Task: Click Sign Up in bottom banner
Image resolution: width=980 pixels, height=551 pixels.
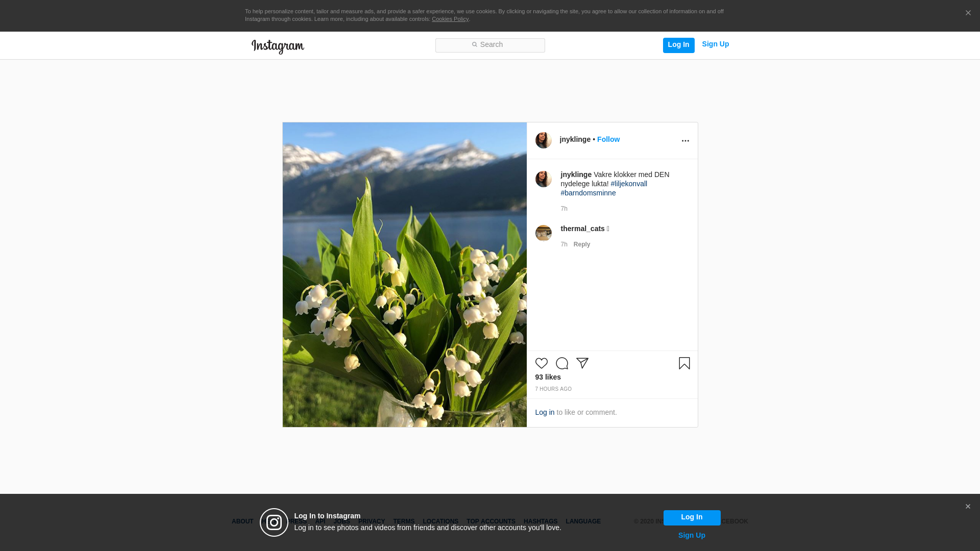Action: coord(692,535)
